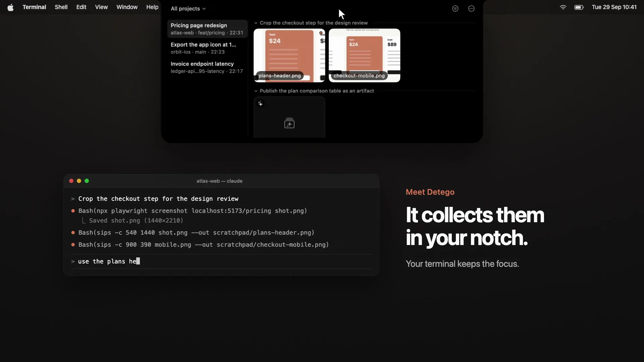Open the Edit menu
Viewport: 644px width, 362px height.
click(x=81, y=7)
